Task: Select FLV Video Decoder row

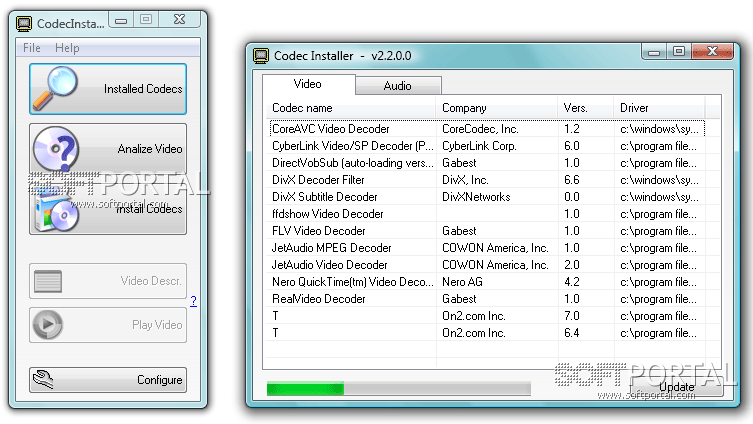Action: click(487, 231)
